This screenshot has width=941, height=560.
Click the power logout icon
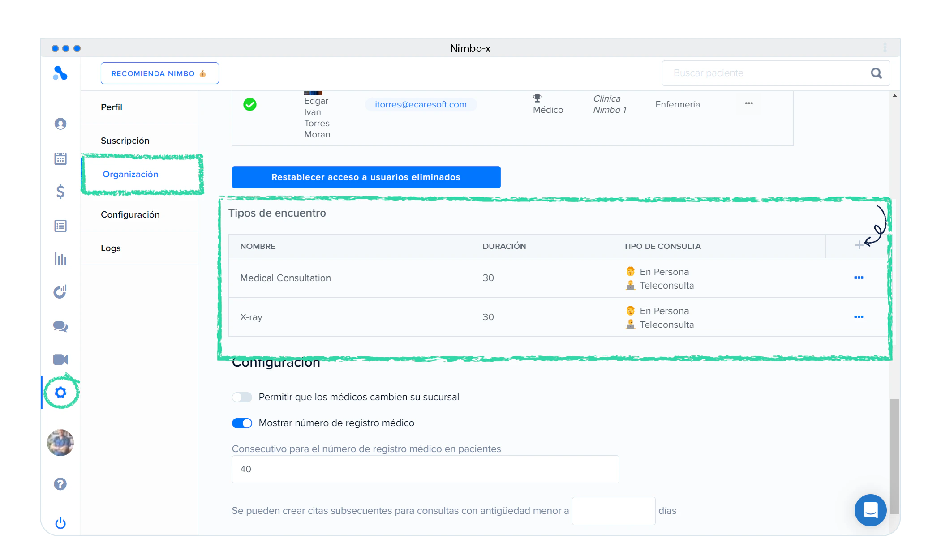pos(60,523)
